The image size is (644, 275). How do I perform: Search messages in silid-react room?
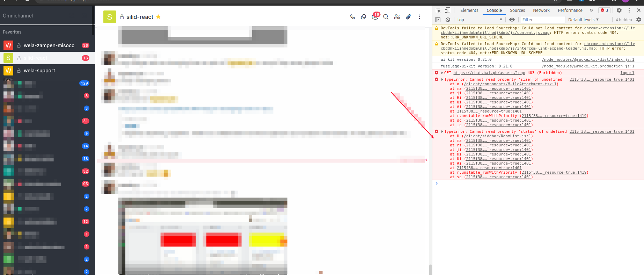(386, 17)
